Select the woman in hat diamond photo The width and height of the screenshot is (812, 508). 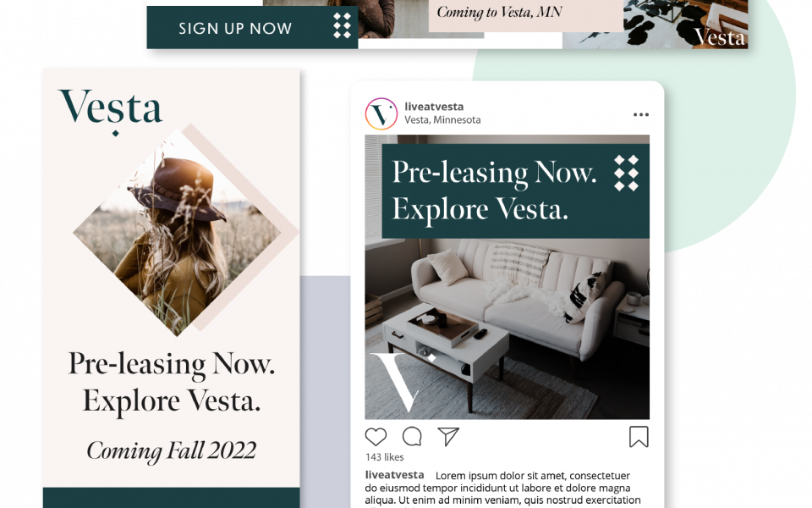point(177,233)
